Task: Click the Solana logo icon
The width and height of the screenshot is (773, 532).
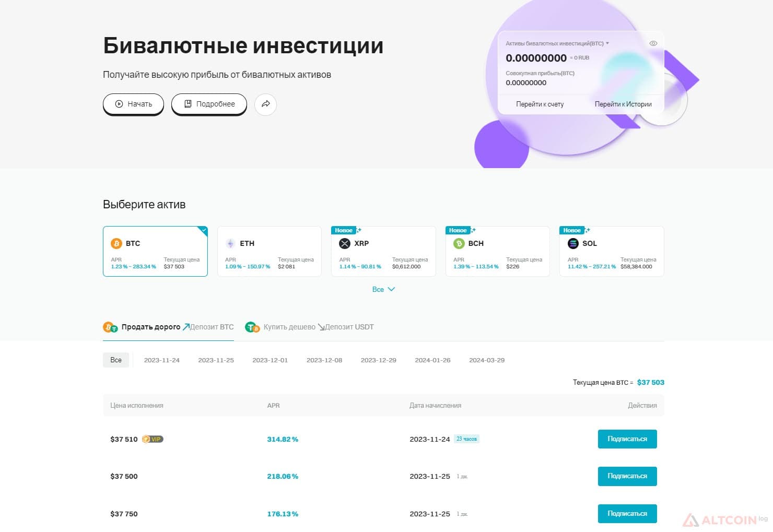Action: coord(573,243)
